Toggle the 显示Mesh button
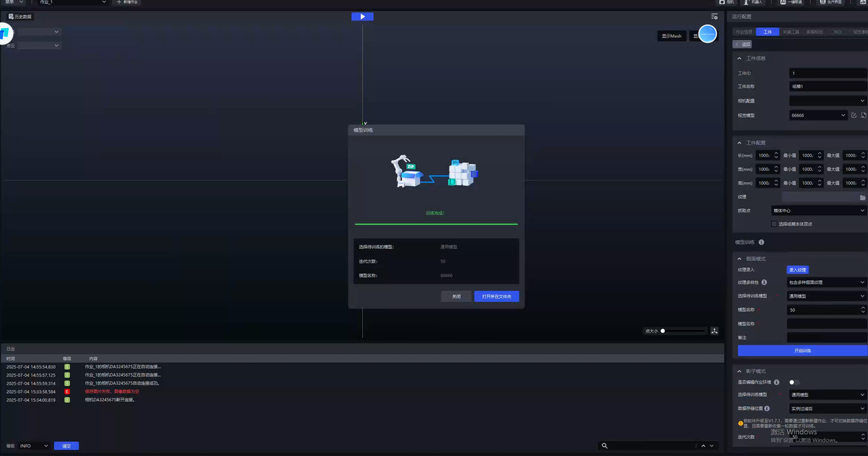Viewport: 868px width, 456px height. click(x=671, y=36)
